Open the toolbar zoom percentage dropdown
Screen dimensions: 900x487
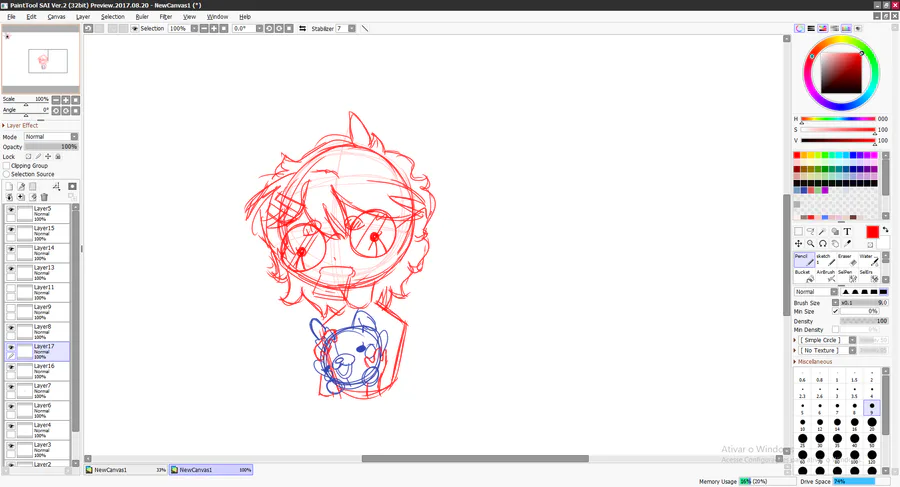(x=194, y=28)
